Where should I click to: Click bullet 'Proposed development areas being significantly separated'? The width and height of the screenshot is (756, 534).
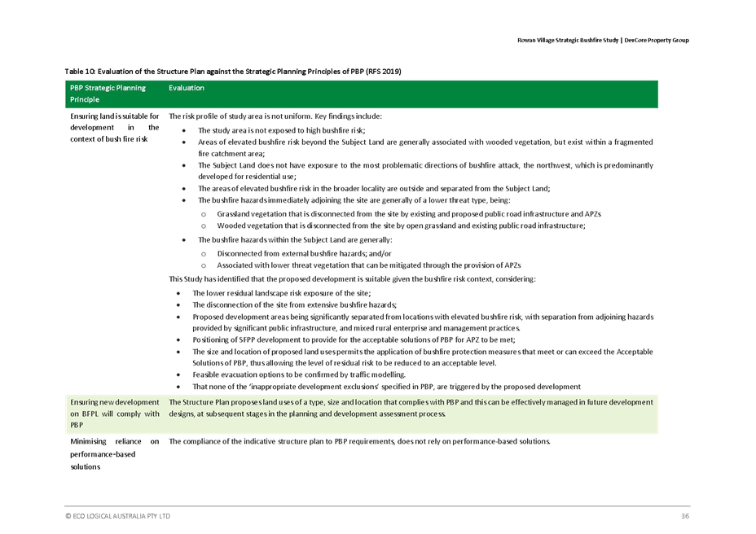pyautogui.click(x=423, y=322)
